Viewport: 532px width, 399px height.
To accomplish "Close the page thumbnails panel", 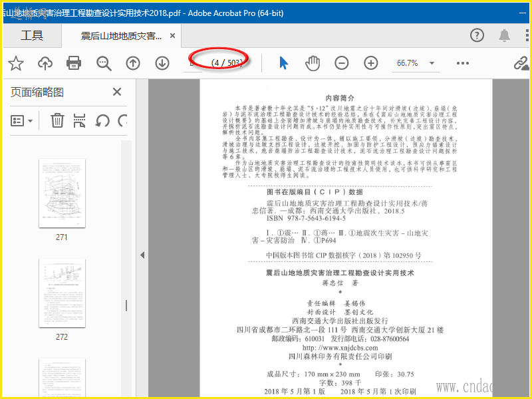I will pyautogui.click(x=117, y=92).
